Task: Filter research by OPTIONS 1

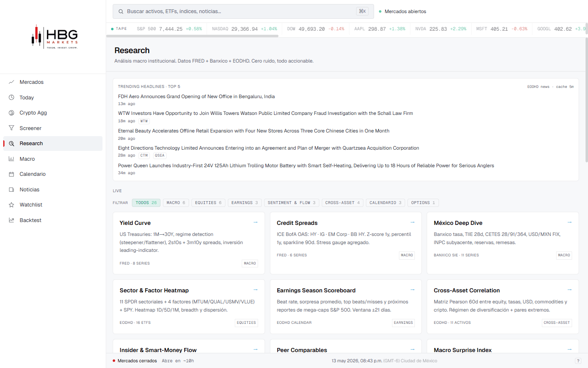Action: click(423, 203)
